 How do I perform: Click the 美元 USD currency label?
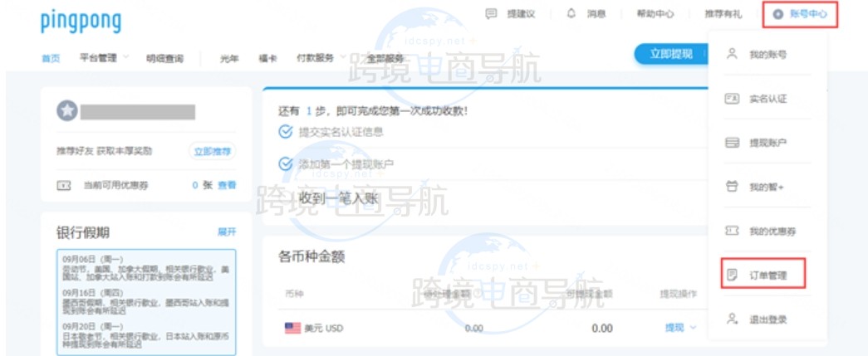tap(324, 329)
